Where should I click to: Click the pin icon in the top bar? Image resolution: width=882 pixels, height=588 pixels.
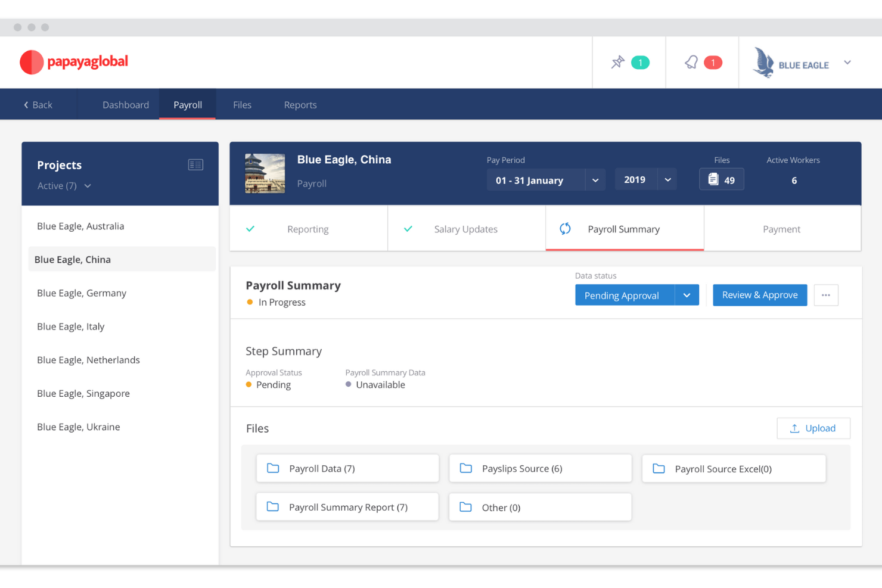pos(619,62)
